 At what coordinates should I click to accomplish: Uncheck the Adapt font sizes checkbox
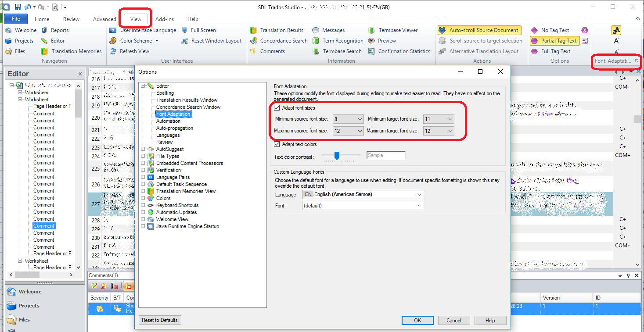277,108
